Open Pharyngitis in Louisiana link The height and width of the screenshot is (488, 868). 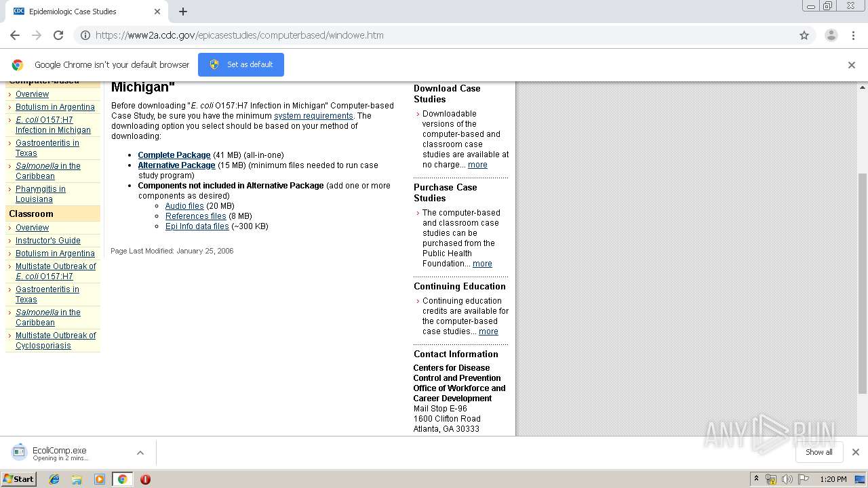pyautogui.click(x=41, y=194)
